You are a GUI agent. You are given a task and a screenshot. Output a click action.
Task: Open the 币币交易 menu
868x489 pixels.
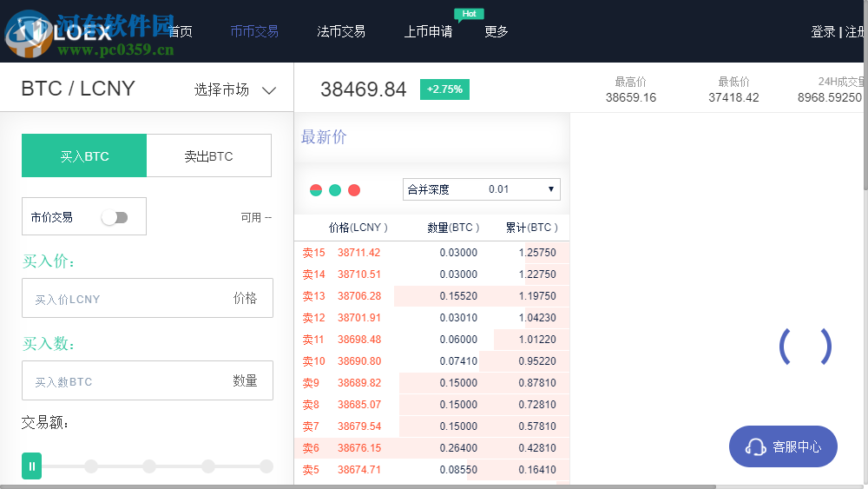tap(254, 31)
